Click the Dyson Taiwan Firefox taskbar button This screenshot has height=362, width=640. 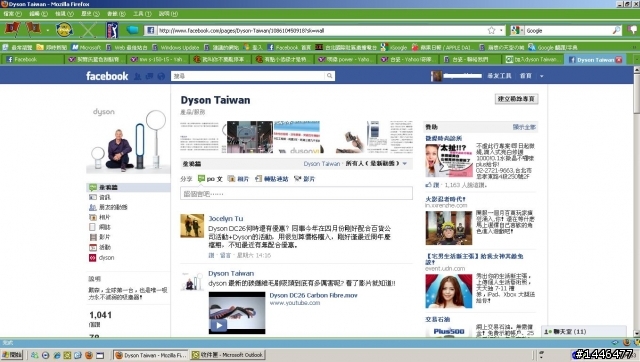(151, 355)
